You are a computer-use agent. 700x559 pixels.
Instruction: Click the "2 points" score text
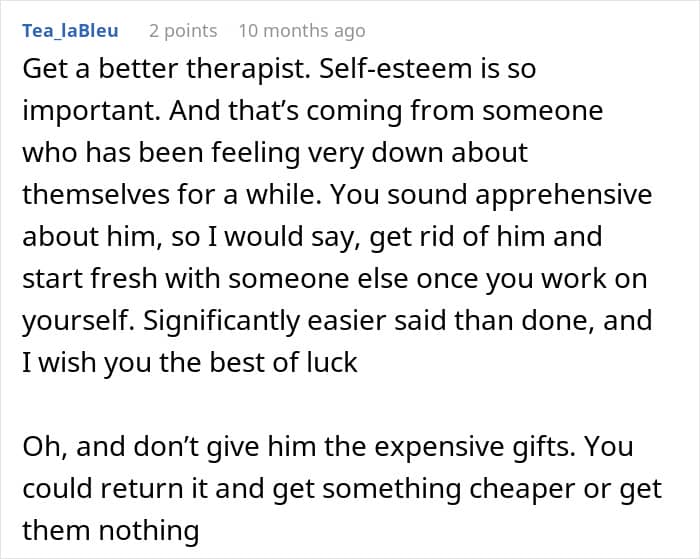pos(183,31)
